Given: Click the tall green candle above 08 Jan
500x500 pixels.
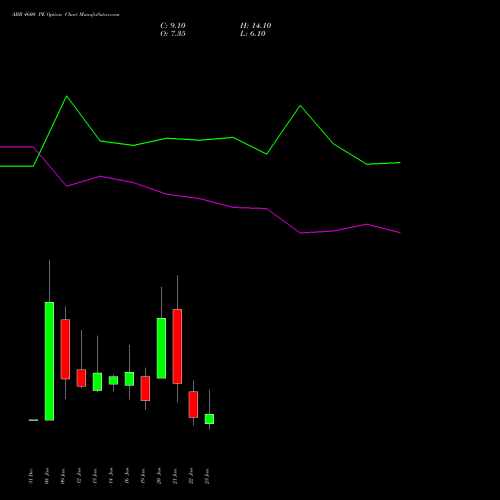Looking at the screenshot, I should [49, 361].
